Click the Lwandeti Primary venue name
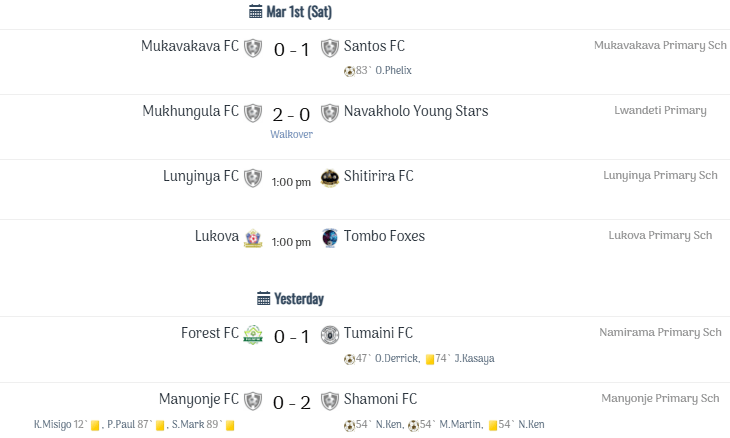The width and height of the screenshot is (730, 438). point(660,110)
